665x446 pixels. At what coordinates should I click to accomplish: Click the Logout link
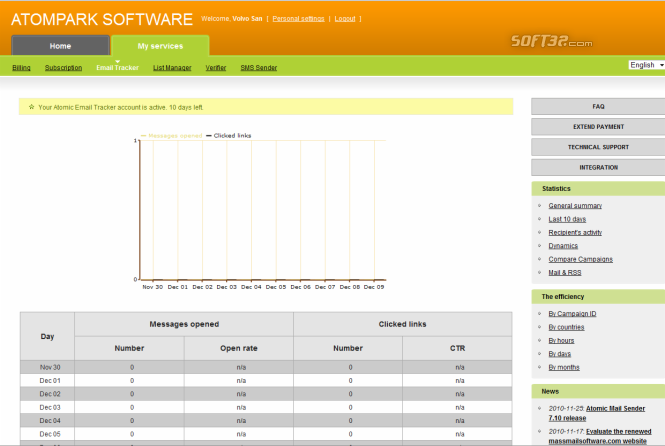click(x=345, y=19)
